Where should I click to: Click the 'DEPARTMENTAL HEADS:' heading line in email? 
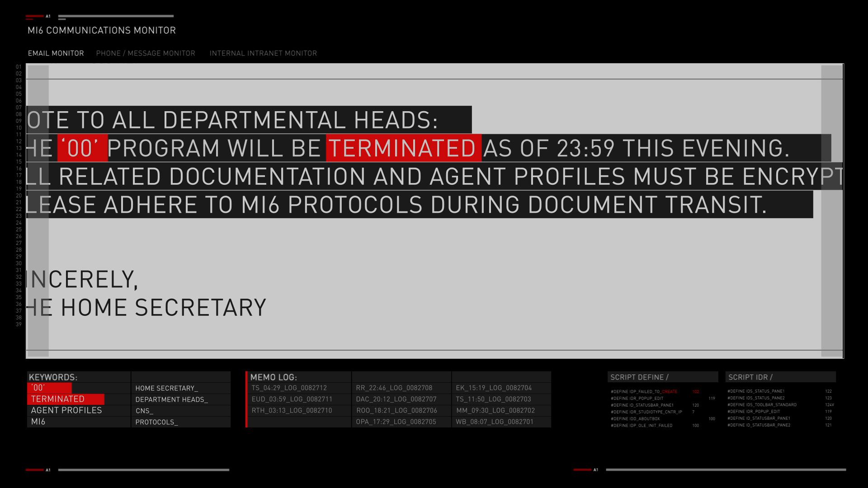point(249,120)
